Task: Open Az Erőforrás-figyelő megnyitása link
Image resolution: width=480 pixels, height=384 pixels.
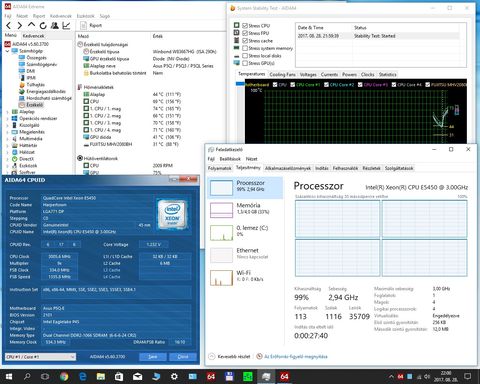Action: coord(292,357)
